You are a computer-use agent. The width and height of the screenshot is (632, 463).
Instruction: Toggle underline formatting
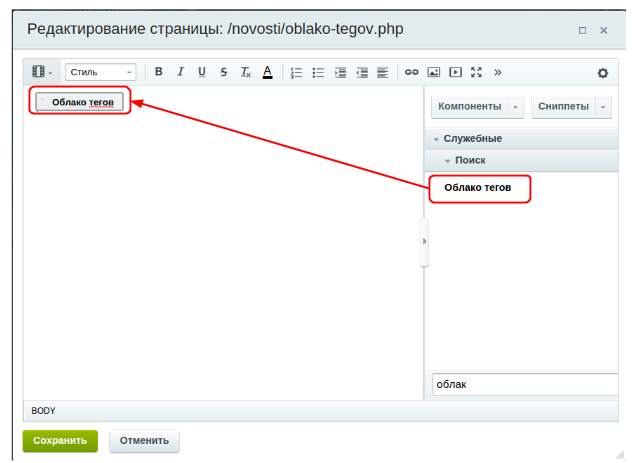[x=202, y=72]
